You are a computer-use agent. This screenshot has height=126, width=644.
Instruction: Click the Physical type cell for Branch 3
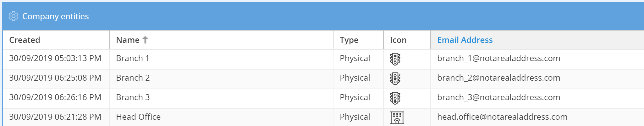pos(355,97)
